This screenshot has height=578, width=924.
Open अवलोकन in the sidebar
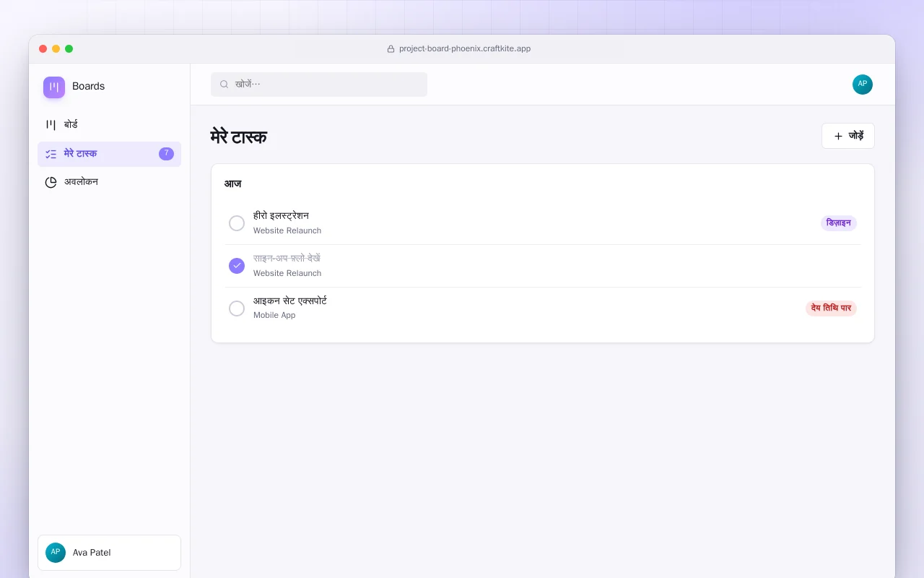(x=109, y=182)
